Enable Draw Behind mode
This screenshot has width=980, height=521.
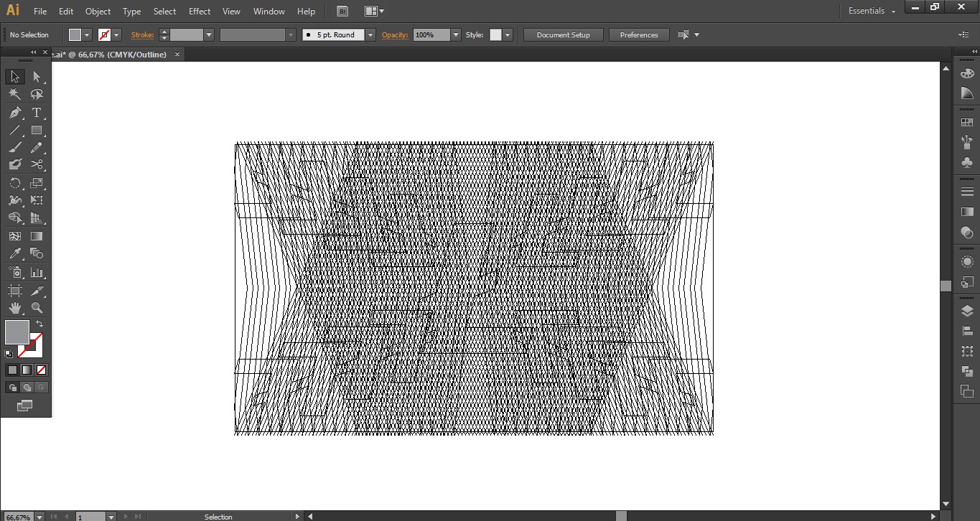[x=27, y=388]
